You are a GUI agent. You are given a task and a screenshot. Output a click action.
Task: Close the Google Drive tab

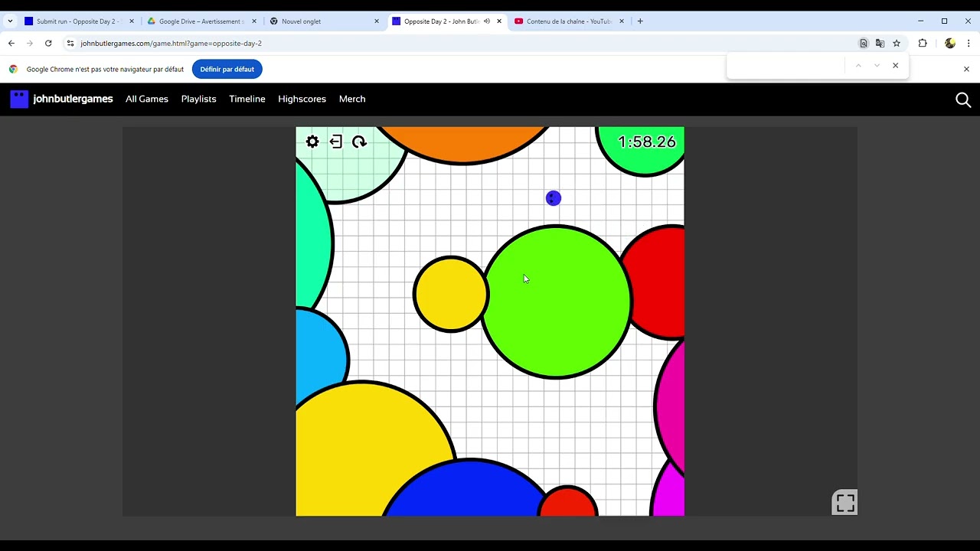(x=254, y=21)
